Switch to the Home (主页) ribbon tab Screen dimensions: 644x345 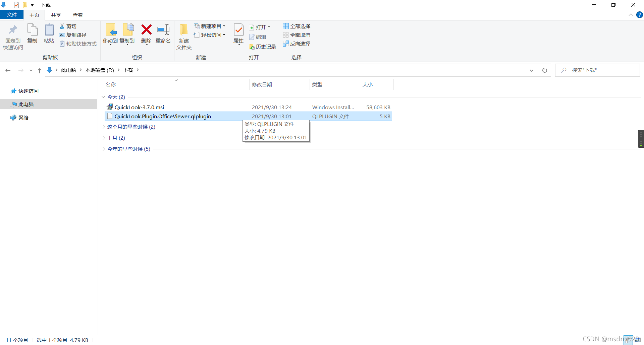coord(34,15)
